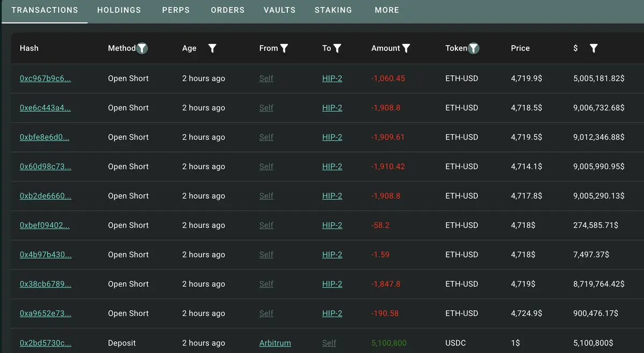
Task: Select amount -1,847.8
Action: (386, 284)
